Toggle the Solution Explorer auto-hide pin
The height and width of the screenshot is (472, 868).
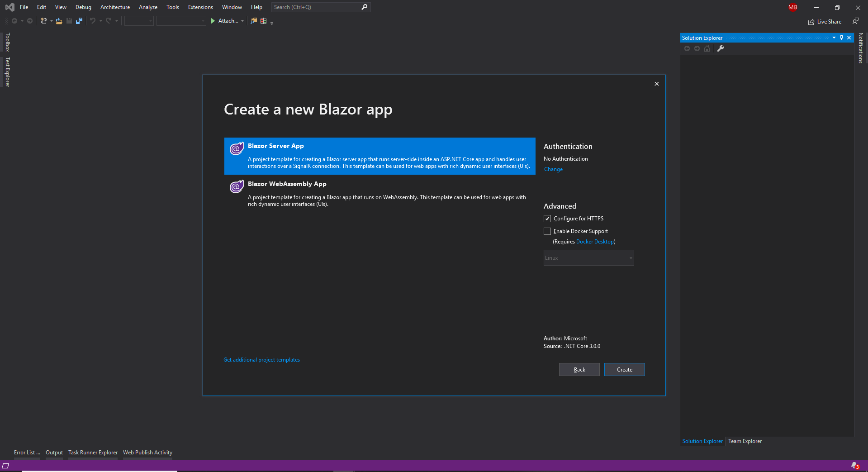[841, 38]
